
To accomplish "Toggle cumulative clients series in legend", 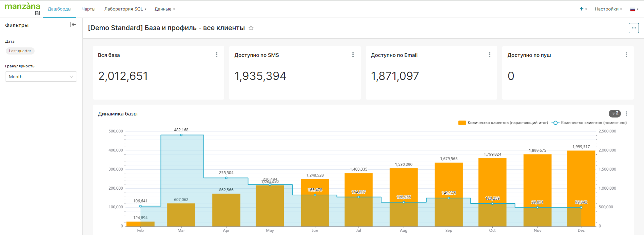I will 503,123.
